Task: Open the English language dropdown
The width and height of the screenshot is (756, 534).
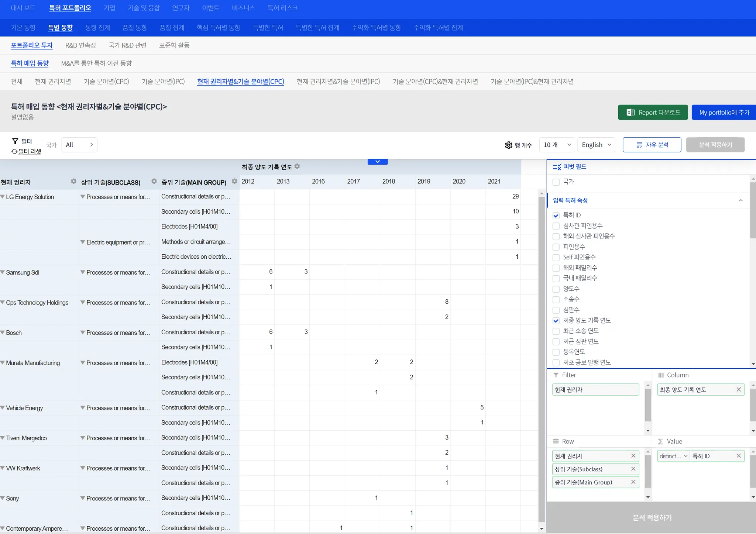Action: pyautogui.click(x=596, y=145)
